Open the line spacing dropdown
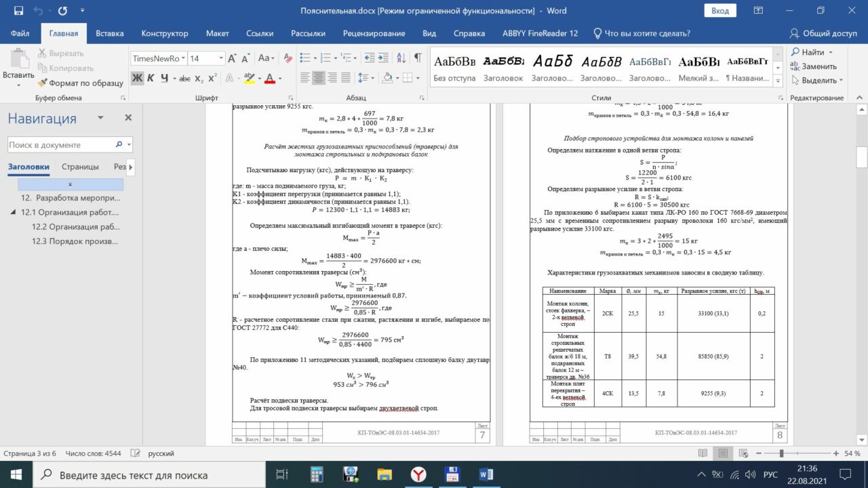868x488 pixels. click(365, 78)
